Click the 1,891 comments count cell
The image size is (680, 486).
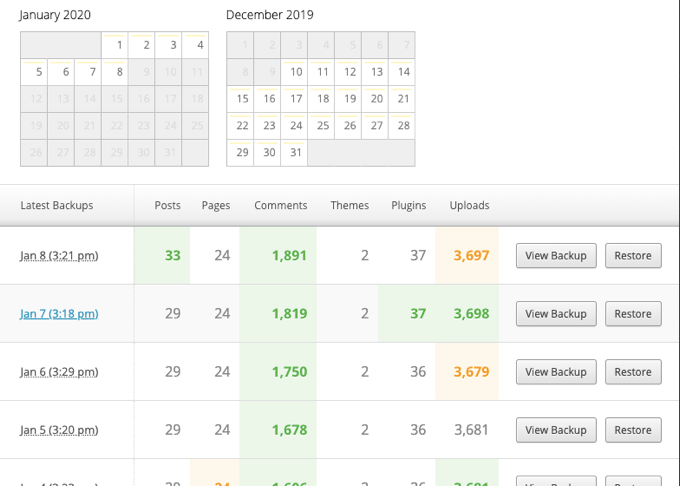pyautogui.click(x=289, y=255)
